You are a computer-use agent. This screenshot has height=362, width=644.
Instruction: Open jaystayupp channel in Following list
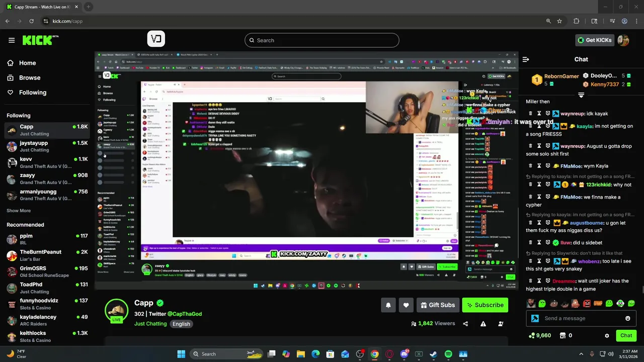(47, 146)
